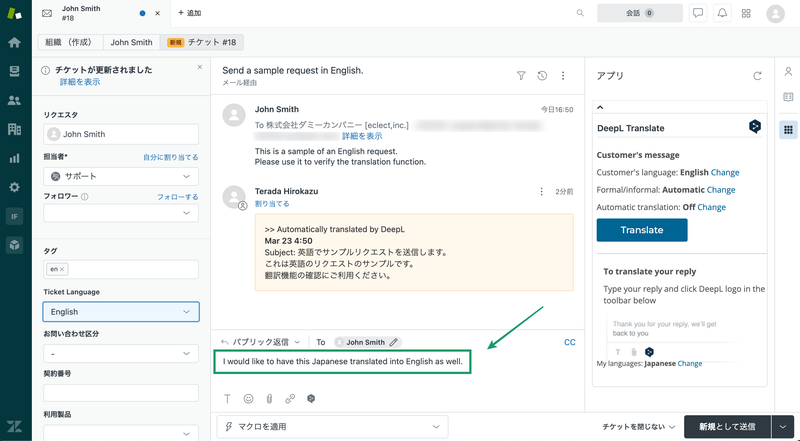This screenshot has height=441, width=800.
Task: Open ticket header three-dot menu
Action: (563, 76)
